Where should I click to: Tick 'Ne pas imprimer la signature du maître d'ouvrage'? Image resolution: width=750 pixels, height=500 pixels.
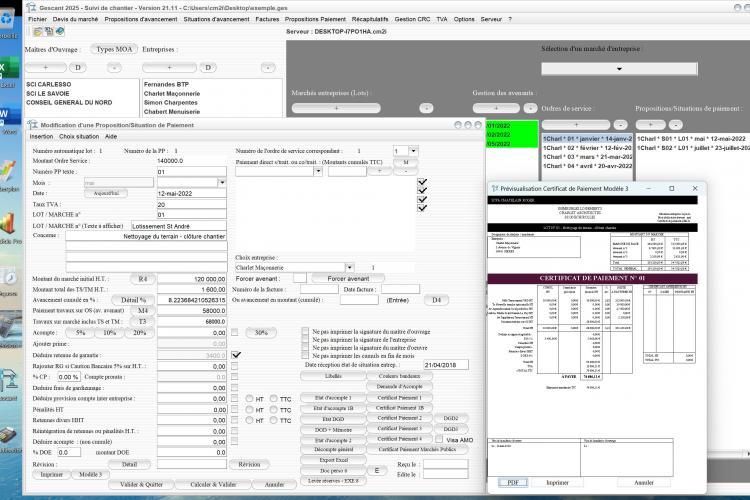coord(305,331)
